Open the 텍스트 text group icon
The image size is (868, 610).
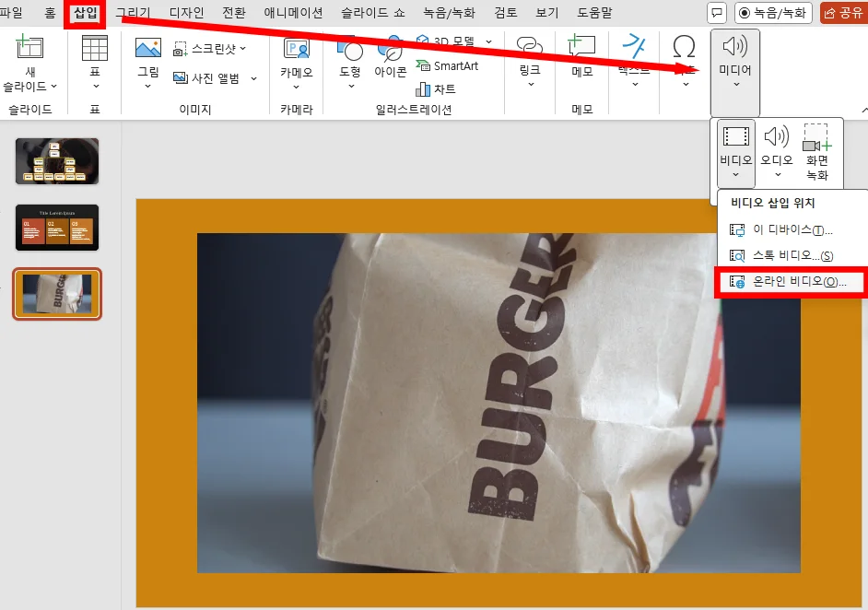tap(634, 46)
